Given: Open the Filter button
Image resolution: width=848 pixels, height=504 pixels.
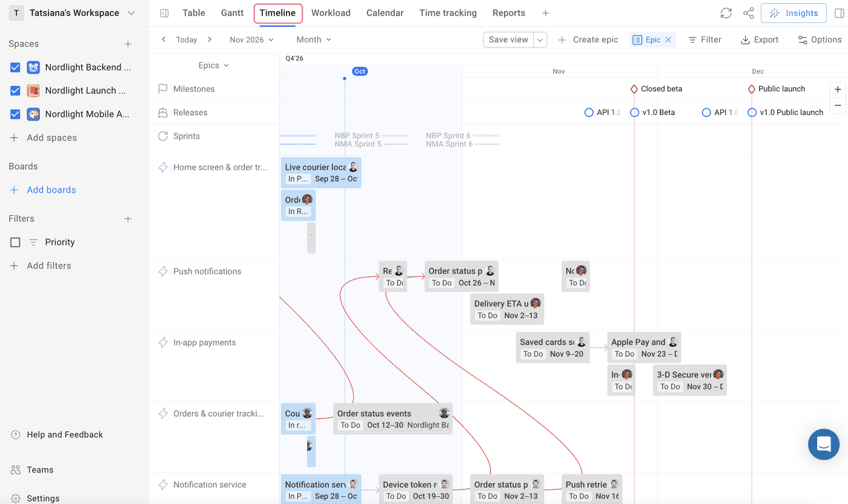Looking at the screenshot, I should (x=704, y=39).
